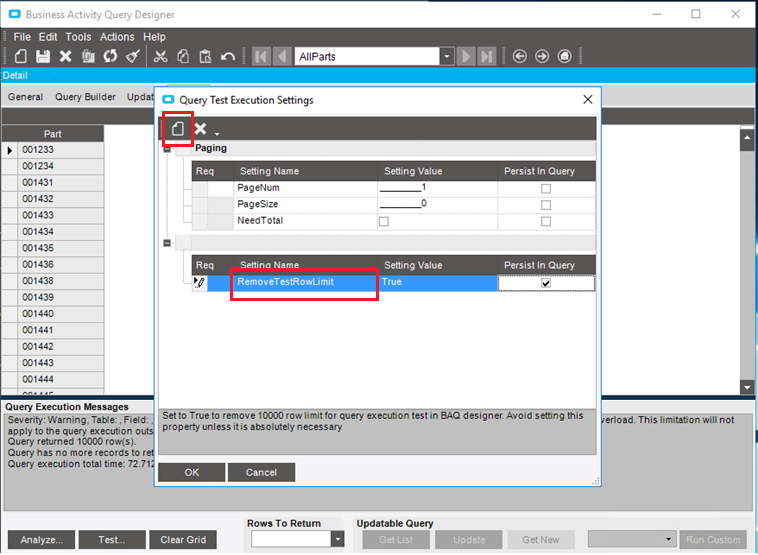
Task: Click the NeedTotal setting name cell
Action: tap(305, 221)
